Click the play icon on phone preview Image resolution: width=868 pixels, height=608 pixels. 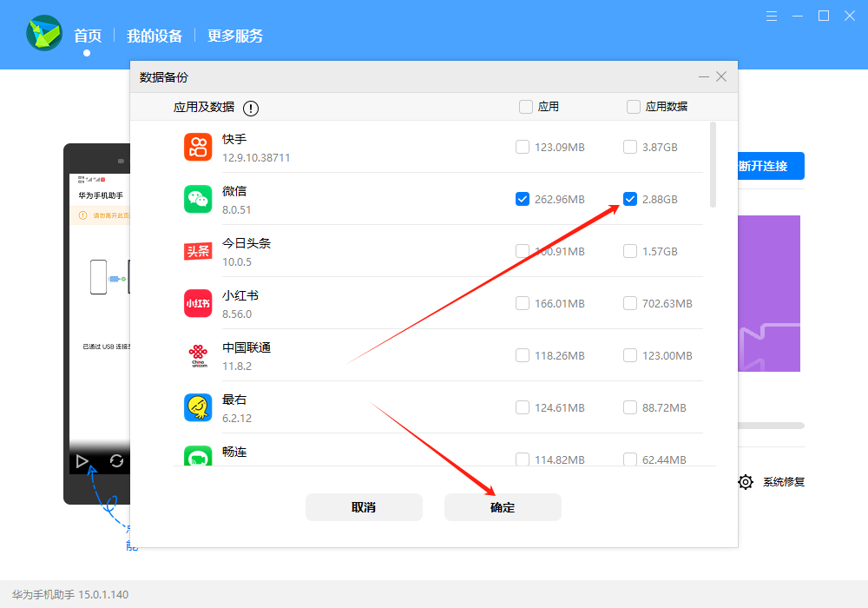82,460
